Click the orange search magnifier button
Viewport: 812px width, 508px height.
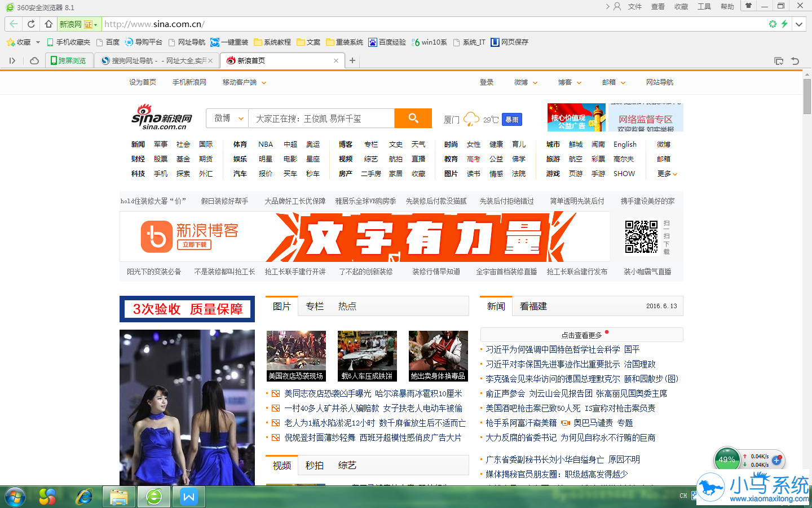click(x=413, y=119)
